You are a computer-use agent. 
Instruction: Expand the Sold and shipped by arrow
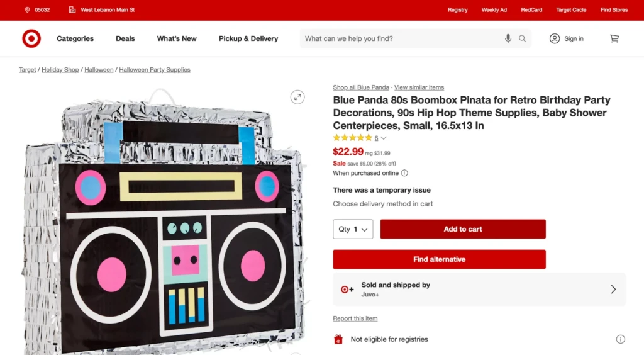[613, 290]
